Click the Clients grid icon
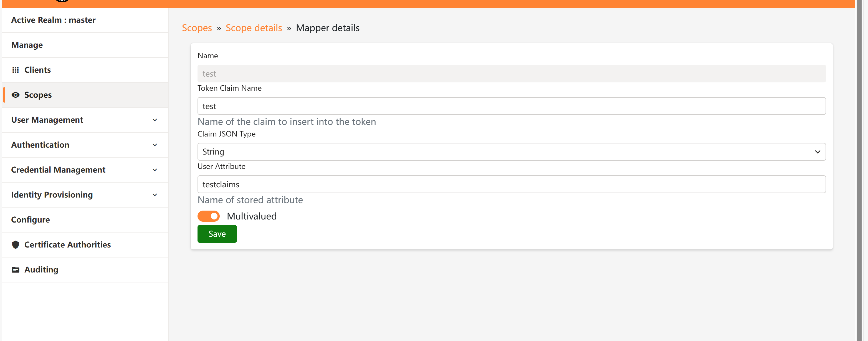 click(x=16, y=70)
